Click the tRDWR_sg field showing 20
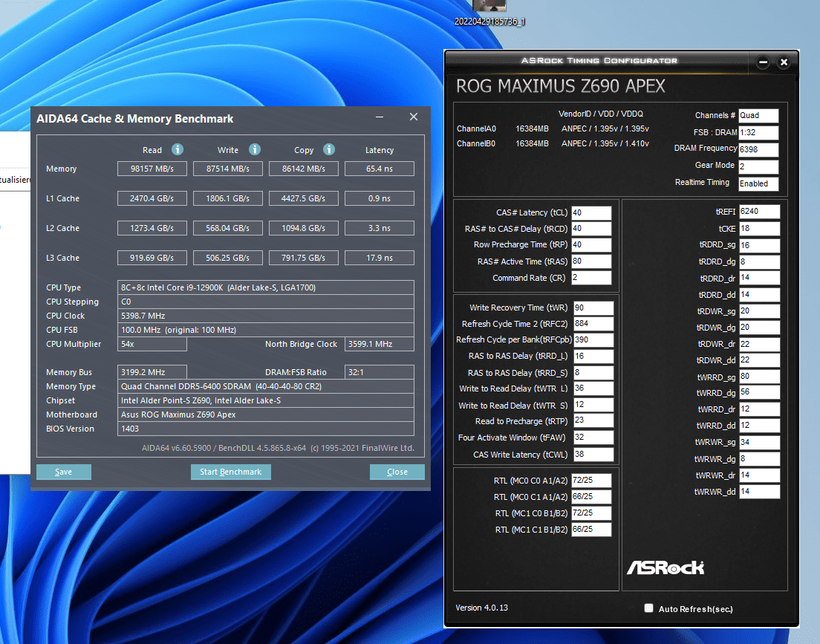 (x=759, y=311)
